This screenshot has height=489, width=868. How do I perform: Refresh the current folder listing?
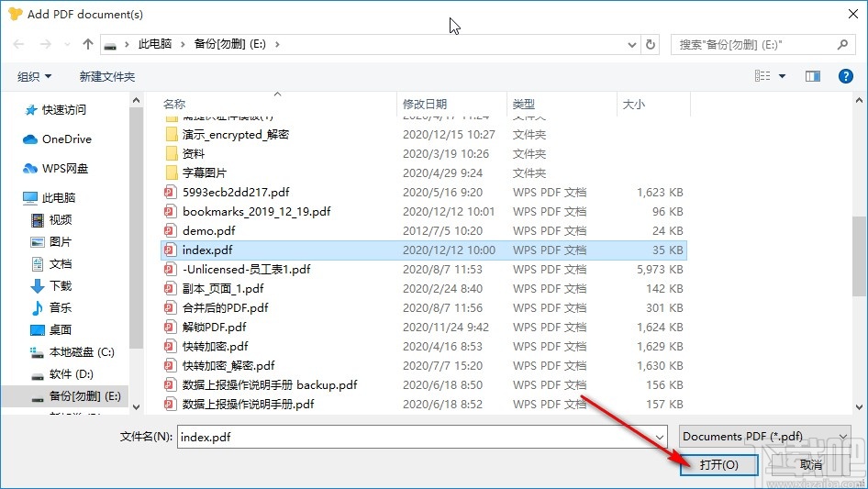click(x=651, y=44)
